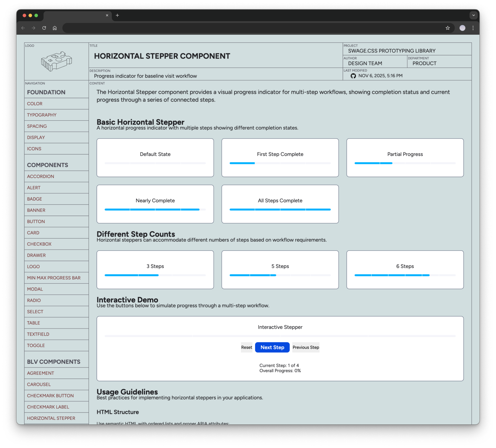Click the blue Next Step button
The width and height of the screenshot is (496, 448).
[x=272, y=347]
